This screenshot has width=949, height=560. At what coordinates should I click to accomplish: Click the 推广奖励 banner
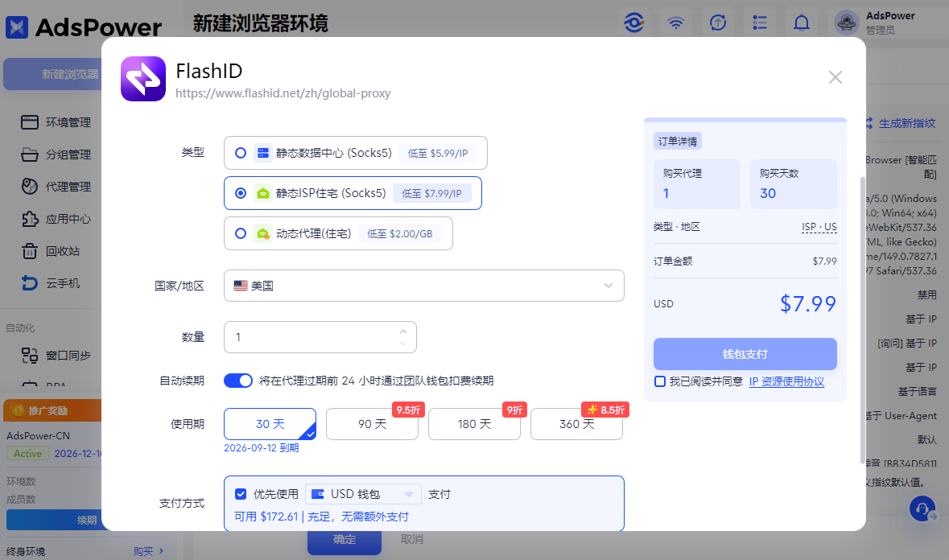coord(52,410)
